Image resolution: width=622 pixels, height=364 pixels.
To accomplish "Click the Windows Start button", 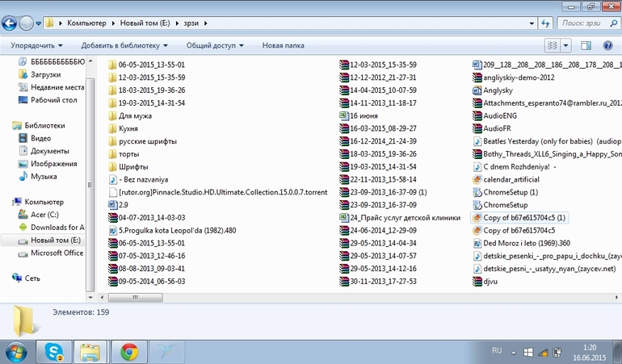I will [17, 351].
